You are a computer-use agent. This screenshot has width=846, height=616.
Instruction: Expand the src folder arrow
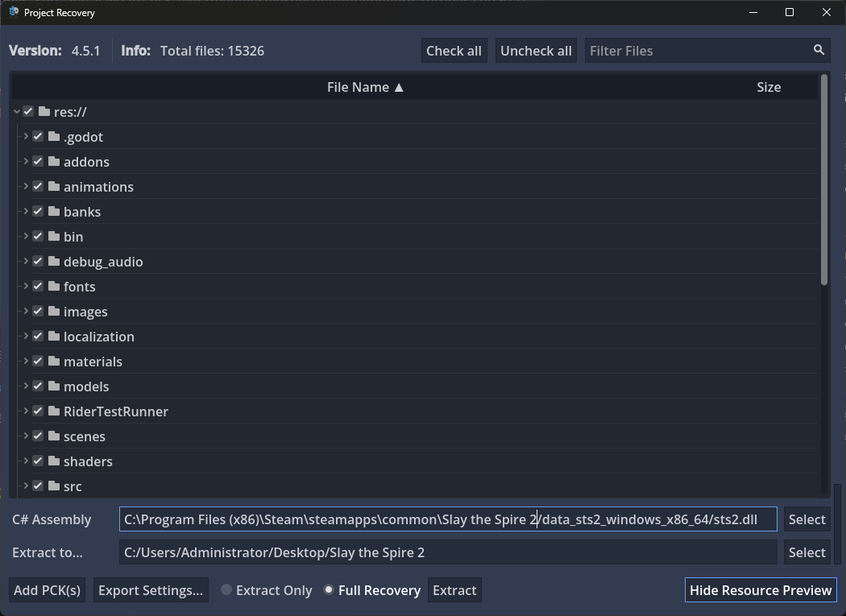pos(26,486)
